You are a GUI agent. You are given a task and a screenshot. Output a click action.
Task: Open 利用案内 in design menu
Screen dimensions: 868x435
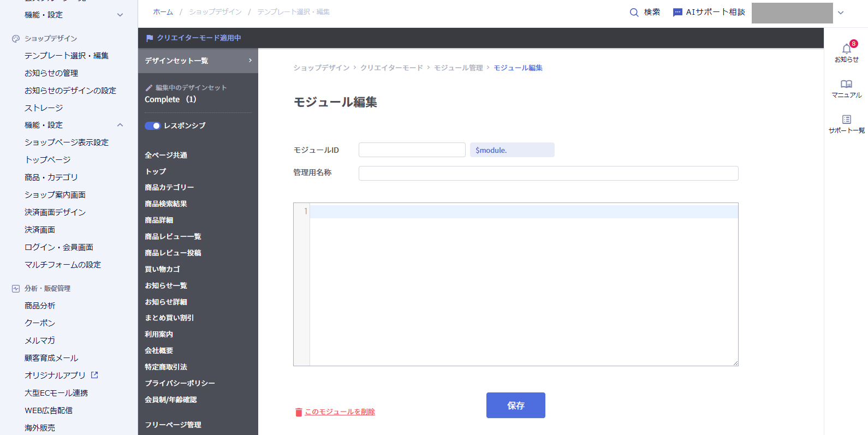(159, 334)
